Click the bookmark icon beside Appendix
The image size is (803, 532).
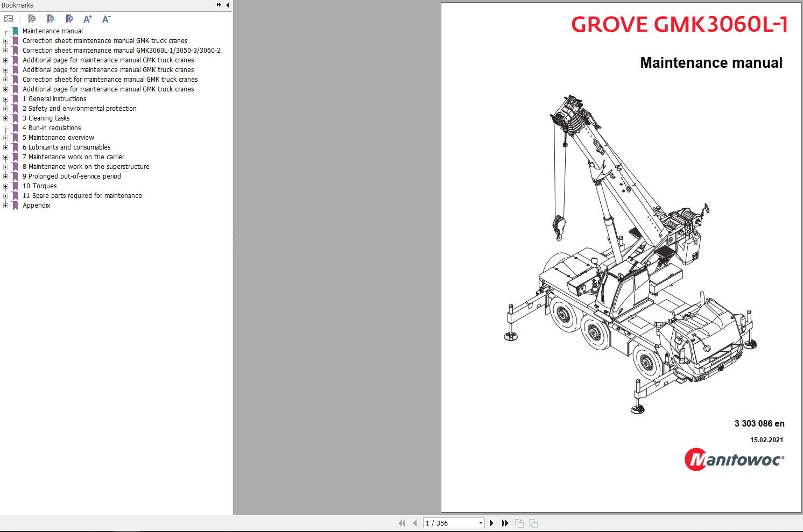(x=16, y=205)
